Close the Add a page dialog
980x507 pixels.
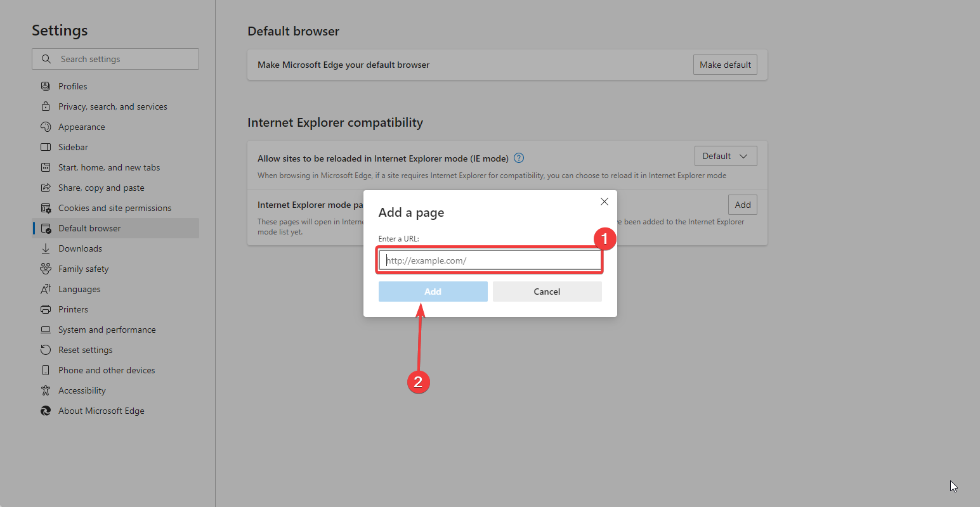604,202
